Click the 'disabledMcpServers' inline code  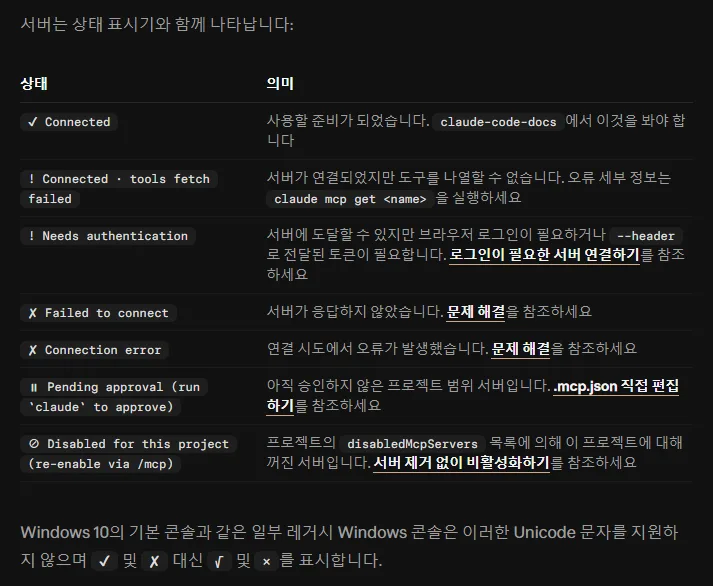tap(412, 444)
